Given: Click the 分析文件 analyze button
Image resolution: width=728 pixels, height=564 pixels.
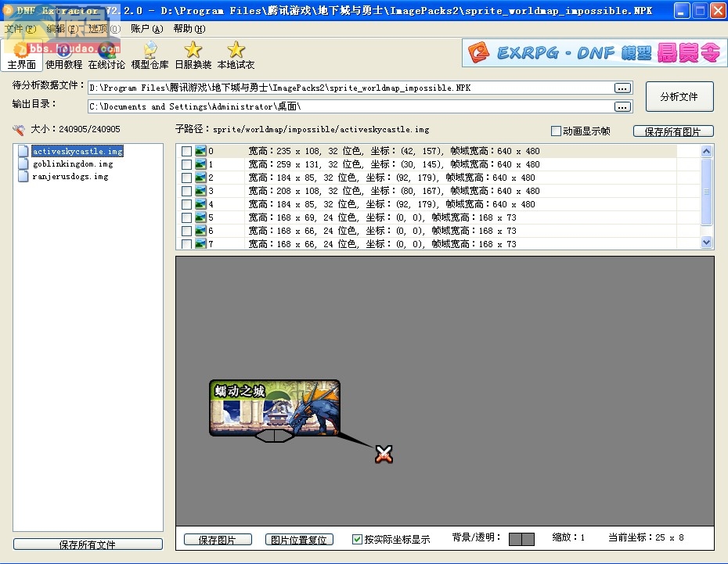Looking at the screenshot, I should pos(679,96).
